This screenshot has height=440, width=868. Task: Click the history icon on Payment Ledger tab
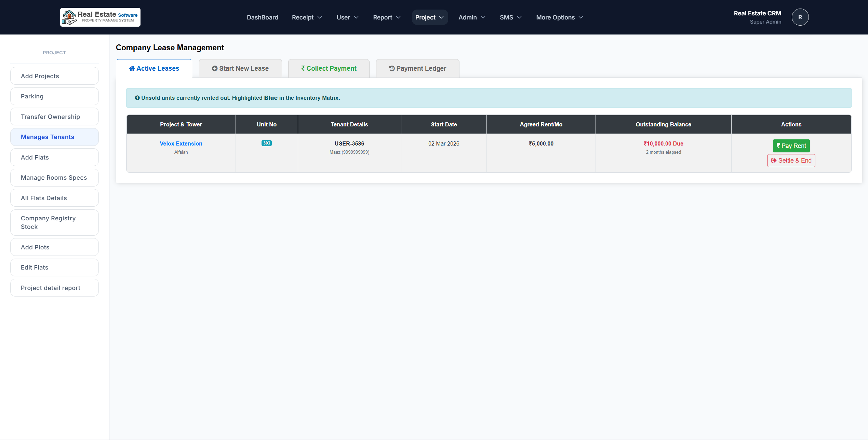(392, 68)
